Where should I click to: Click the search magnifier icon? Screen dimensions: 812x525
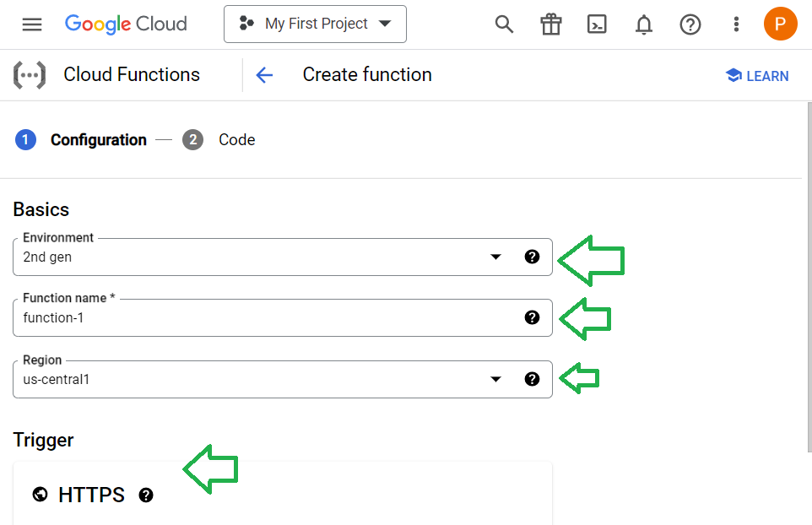(504, 24)
